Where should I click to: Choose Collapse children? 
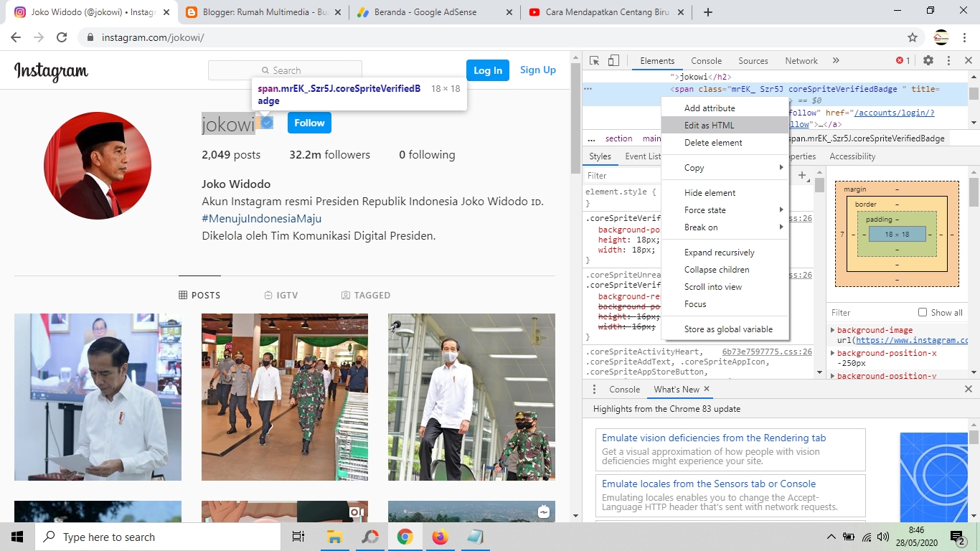[x=725, y=270]
